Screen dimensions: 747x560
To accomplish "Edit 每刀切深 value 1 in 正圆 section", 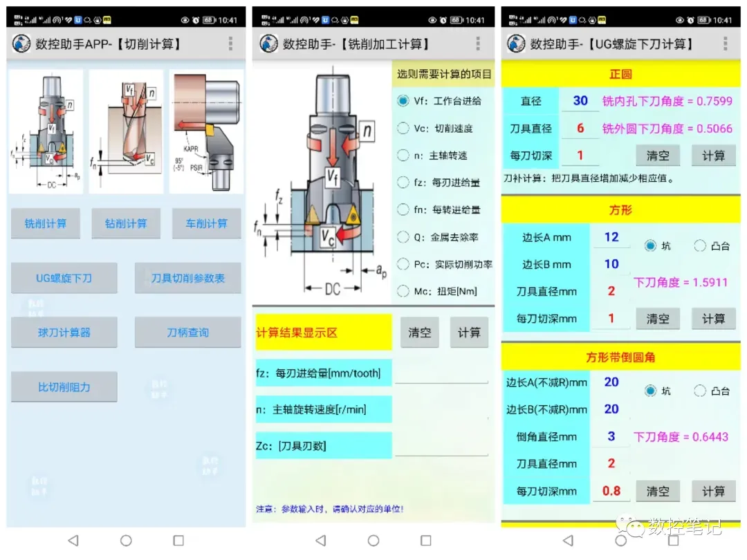I will point(580,156).
